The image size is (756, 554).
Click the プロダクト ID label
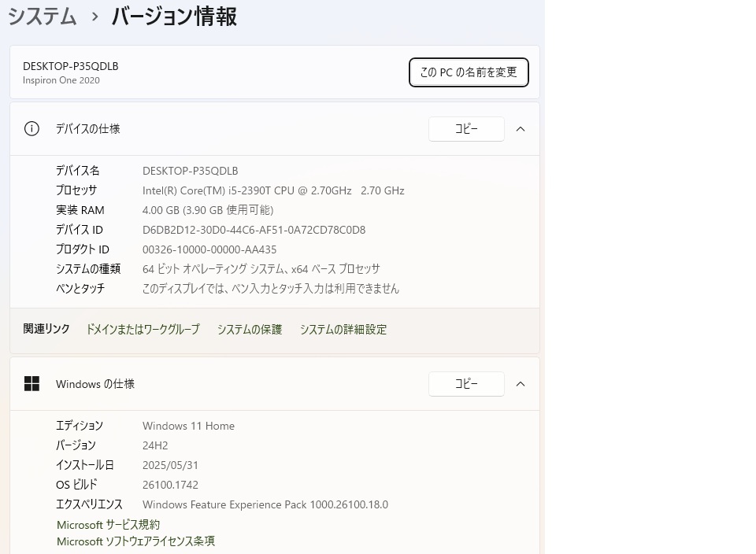point(83,249)
